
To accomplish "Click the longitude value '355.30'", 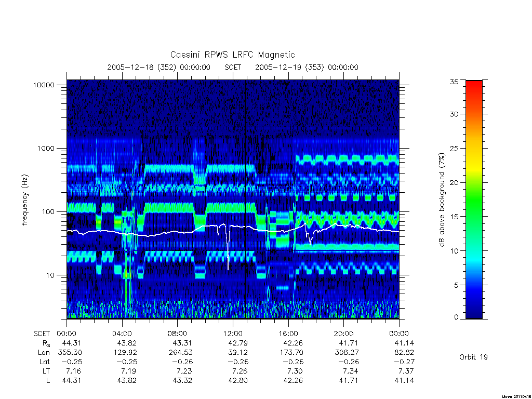I will point(70,353).
